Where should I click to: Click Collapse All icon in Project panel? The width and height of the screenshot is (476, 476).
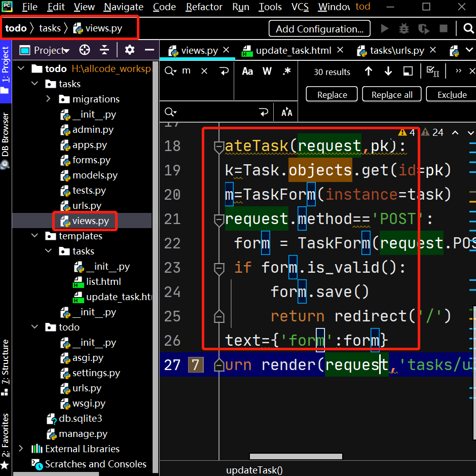click(104, 50)
